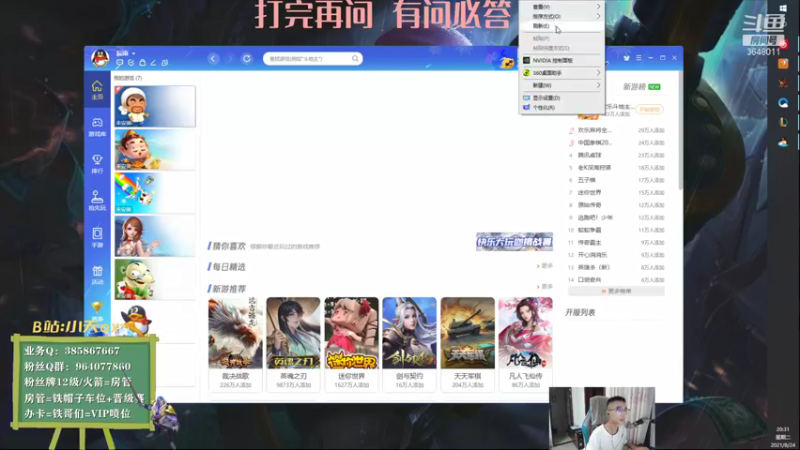Image resolution: width=800 pixels, height=450 pixels.
Task: Open the 主页 home sidebar icon
Action: pos(97,90)
